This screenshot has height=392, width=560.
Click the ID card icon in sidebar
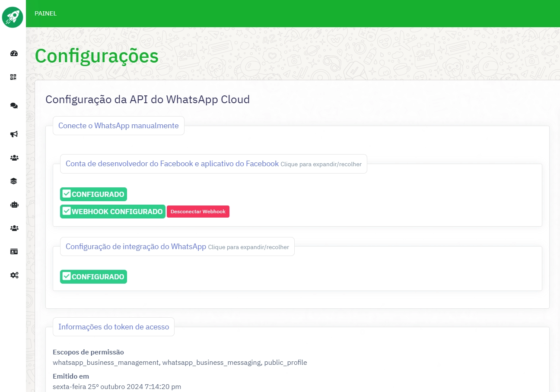click(x=14, y=252)
